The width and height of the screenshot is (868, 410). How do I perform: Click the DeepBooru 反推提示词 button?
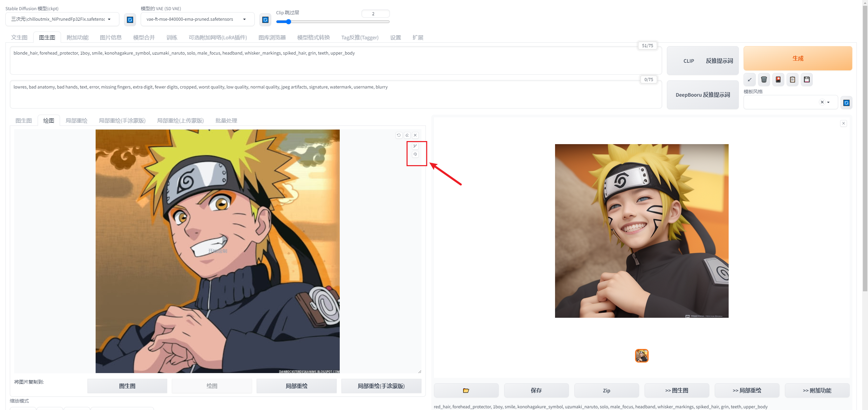(x=703, y=95)
